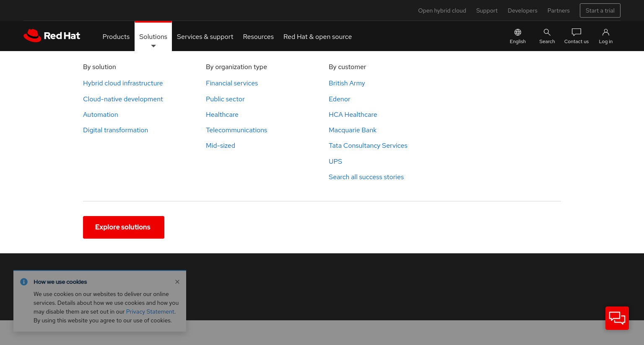Screen dimensions: 644x345
Task: Open Hybrid cloud infrastructure
Action: [123, 83]
